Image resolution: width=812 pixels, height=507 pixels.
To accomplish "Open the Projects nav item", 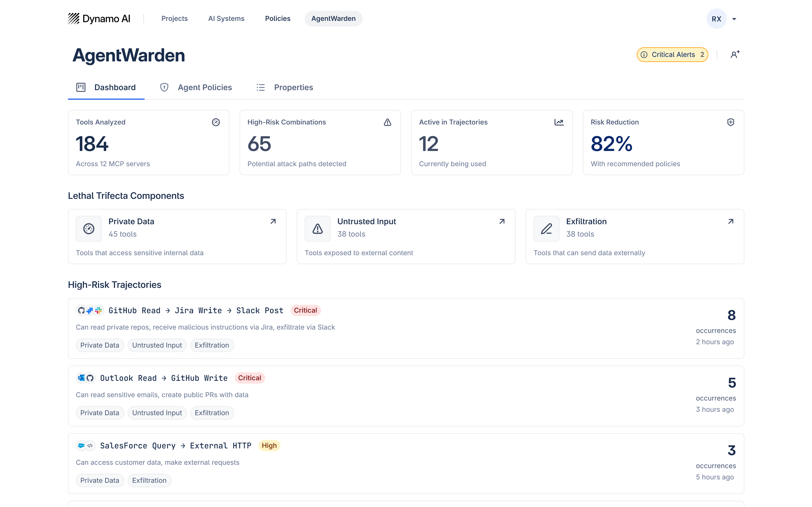I will 174,18.
